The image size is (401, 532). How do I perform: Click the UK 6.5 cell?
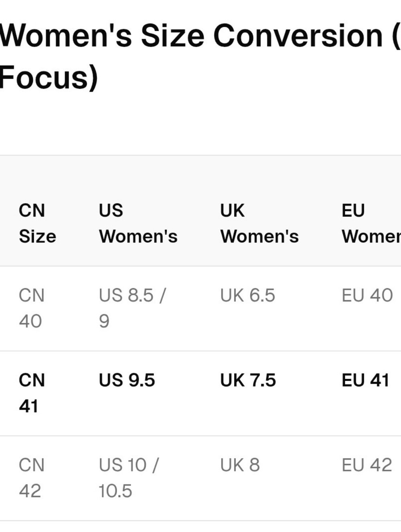(247, 295)
